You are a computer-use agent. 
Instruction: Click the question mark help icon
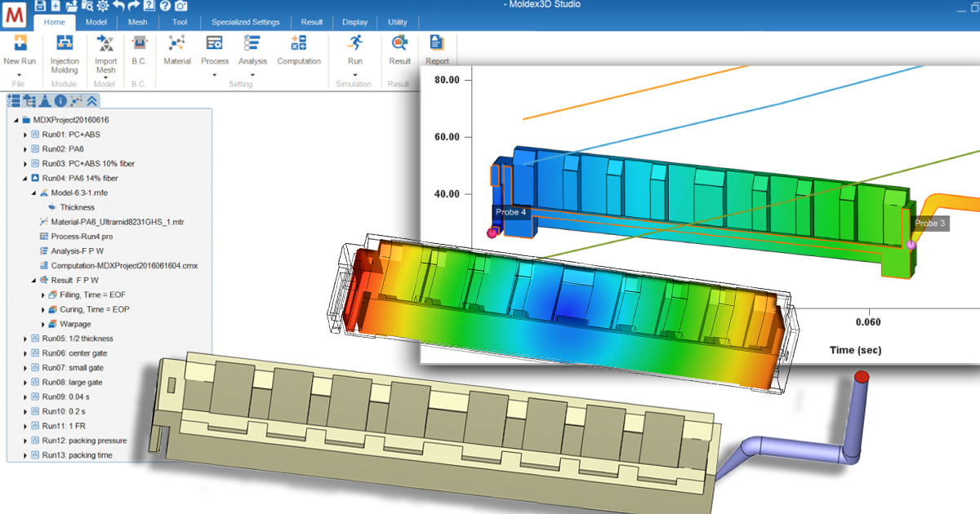tap(165, 6)
